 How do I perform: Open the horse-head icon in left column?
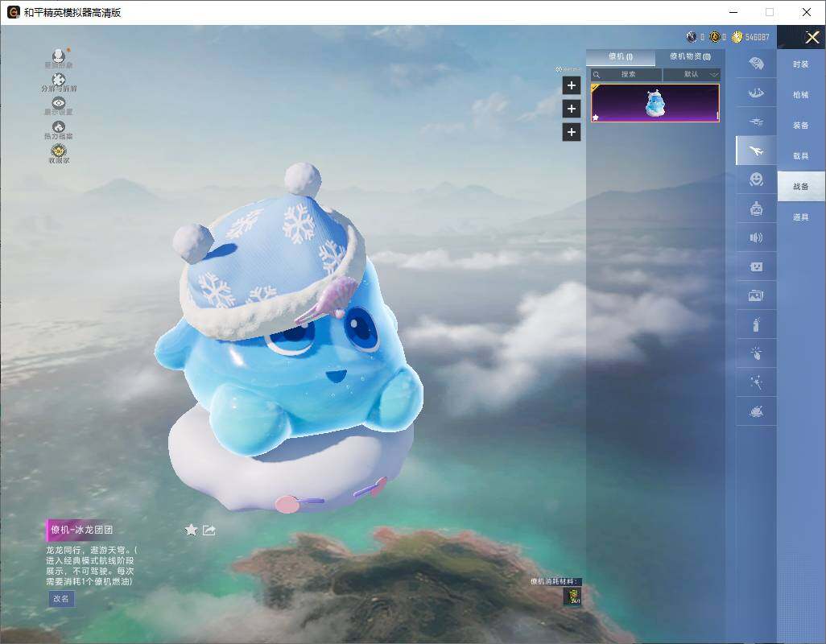pos(59,127)
